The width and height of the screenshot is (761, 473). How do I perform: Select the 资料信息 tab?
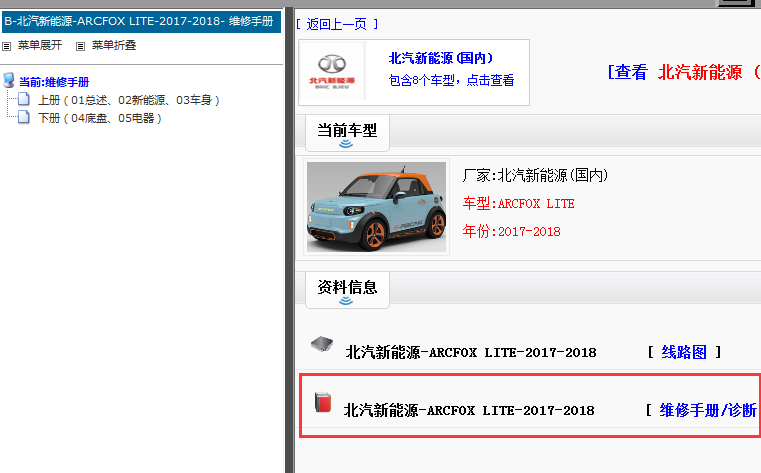coord(347,290)
